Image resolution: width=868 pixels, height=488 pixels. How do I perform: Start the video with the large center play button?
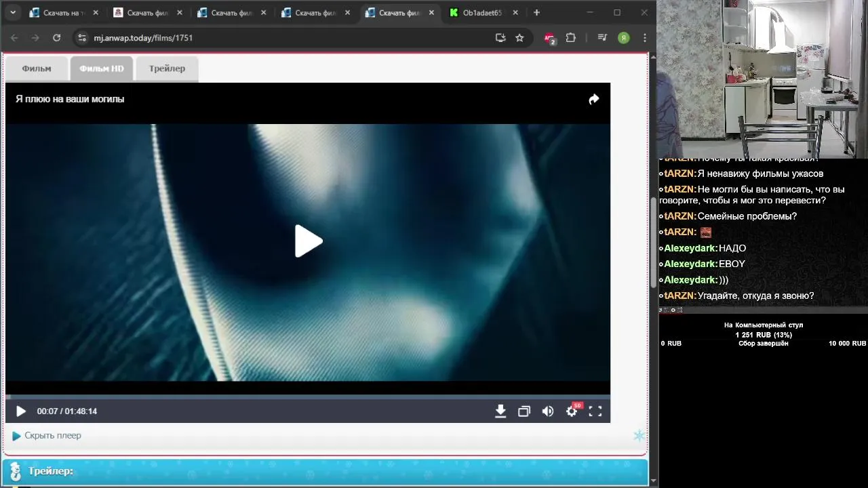[309, 241]
